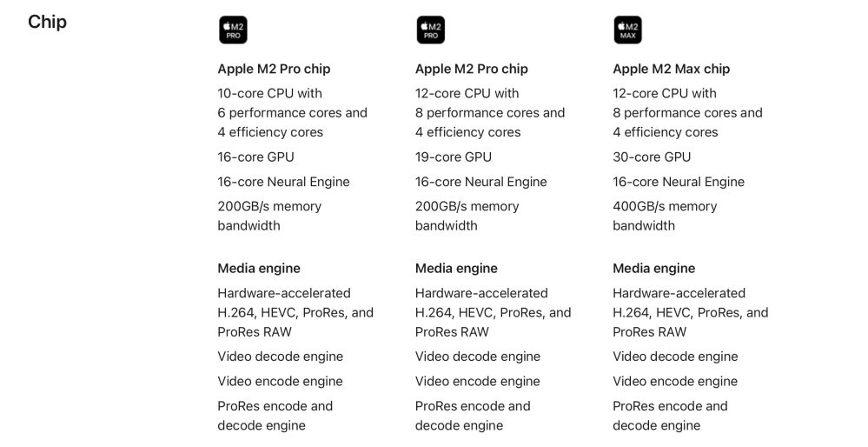Screen dimensions: 868x447
Task: Select the 30-core GPU spec
Action: pos(652,157)
